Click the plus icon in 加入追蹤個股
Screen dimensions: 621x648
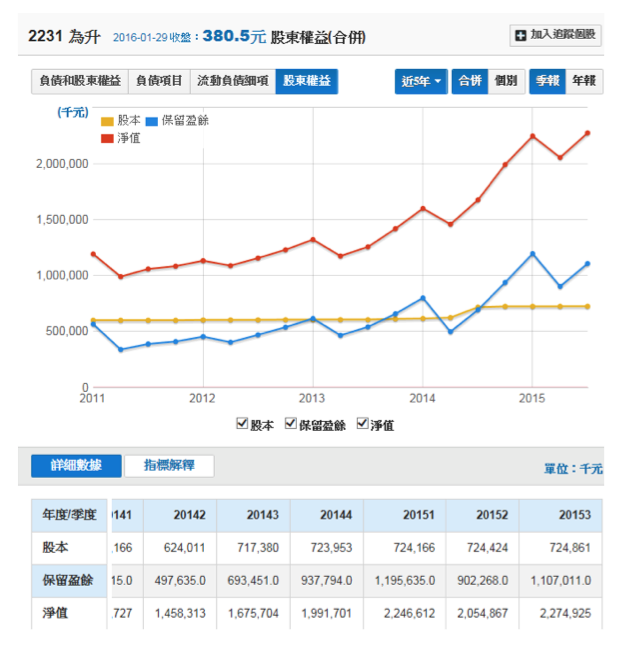click(x=520, y=36)
